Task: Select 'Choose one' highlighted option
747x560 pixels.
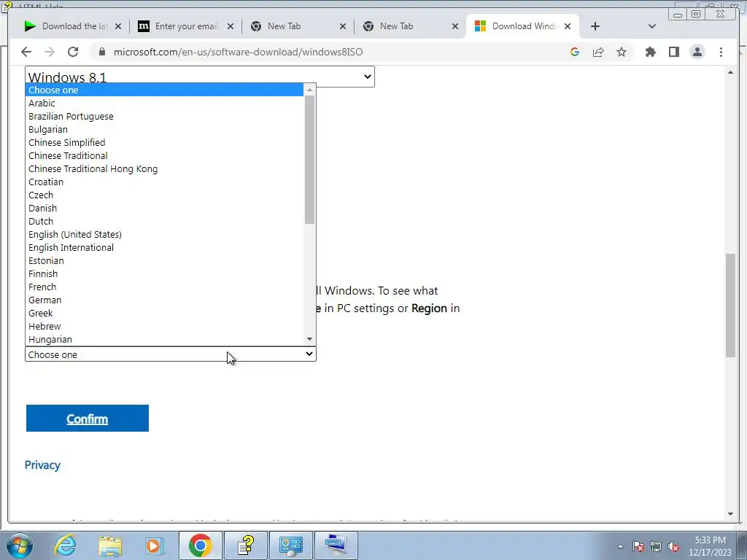Action: pyautogui.click(x=164, y=90)
